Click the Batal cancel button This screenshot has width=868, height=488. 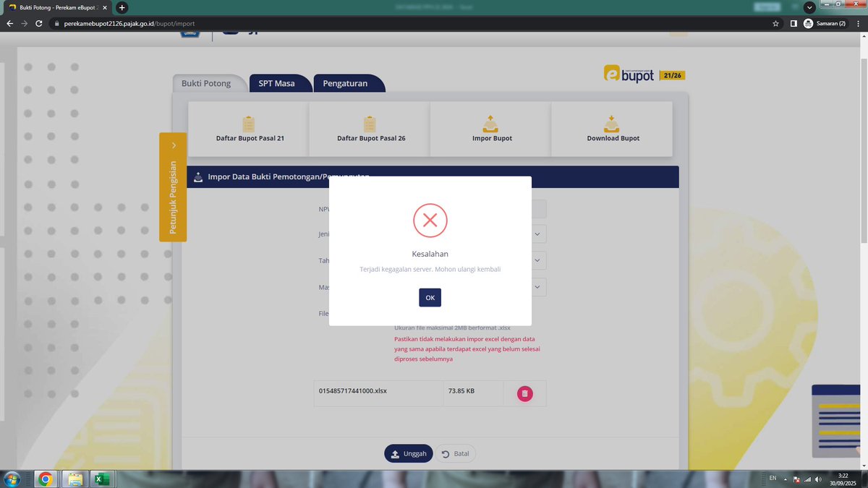(x=455, y=454)
